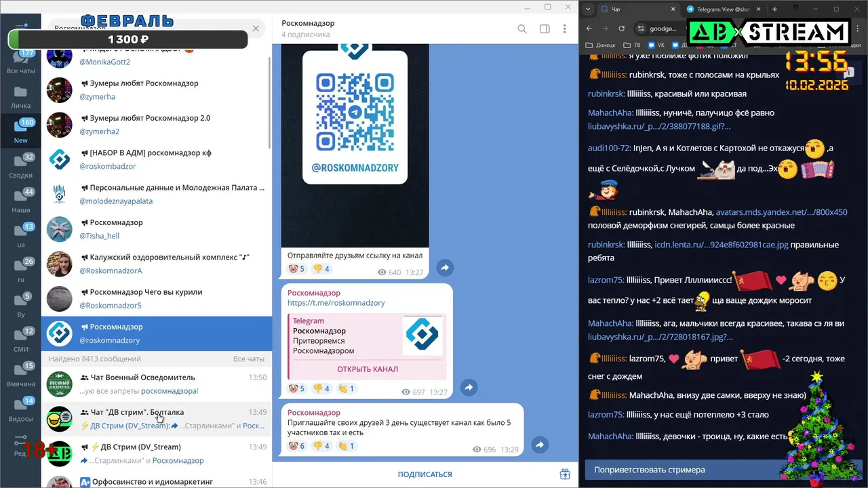Open the By folder in sidebar
868x488 pixels.
[x=20, y=305]
